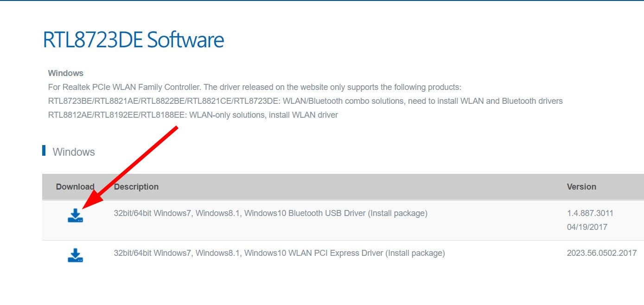The height and width of the screenshot is (305, 644).
Task: Click the Description column header
Action: tap(136, 187)
